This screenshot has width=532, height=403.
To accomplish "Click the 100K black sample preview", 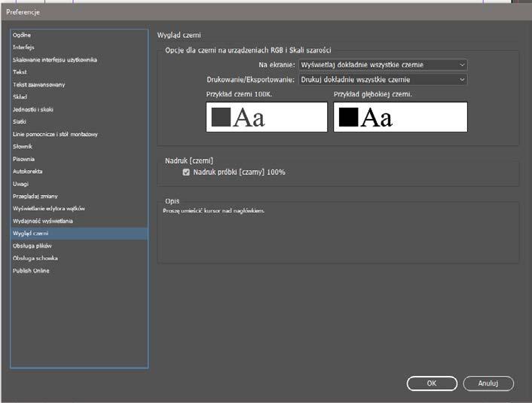I will coord(267,117).
